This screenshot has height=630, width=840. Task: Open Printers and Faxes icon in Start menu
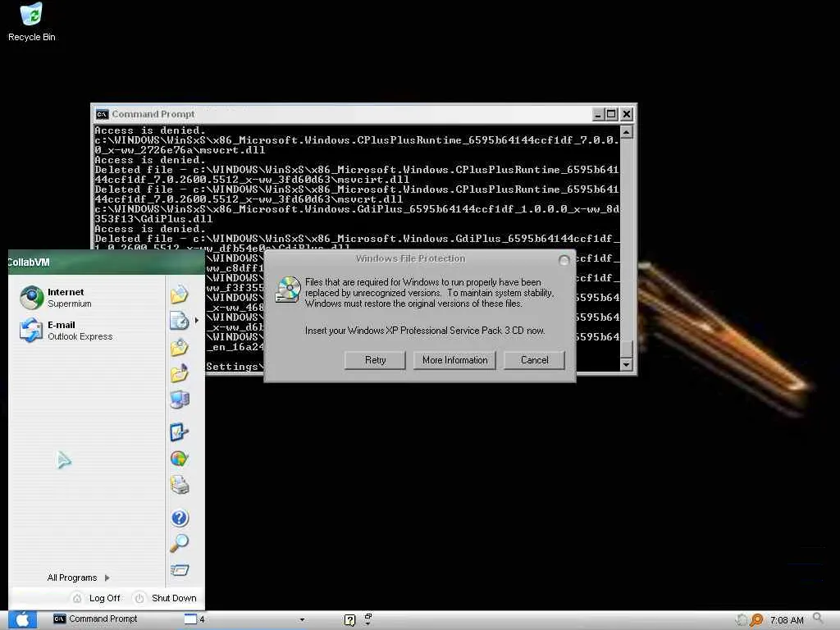pos(179,485)
